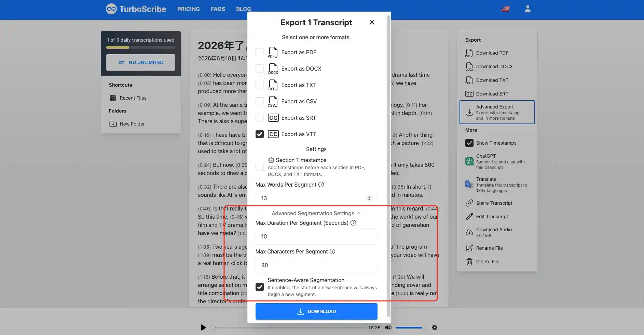The height and width of the screenshot is (335, 644).
Task: Open BLOG in top navigation
Action: pos(244,9)
